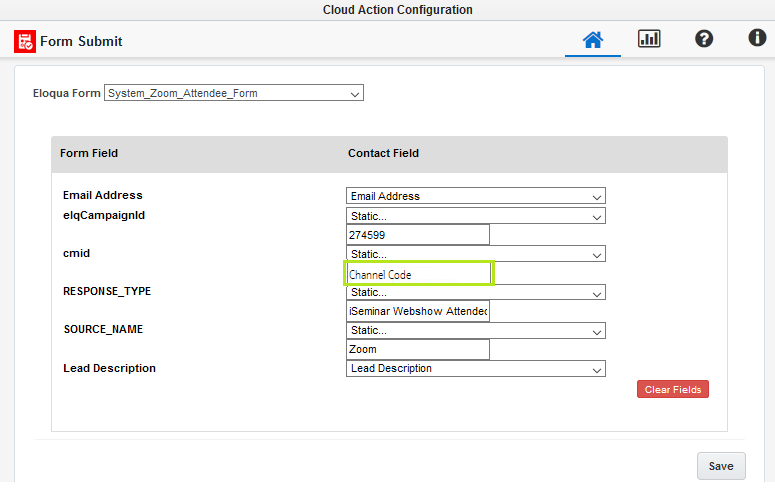This screenshot has width=775, height=490.
Task: Click the Save button
Action: 720,466
